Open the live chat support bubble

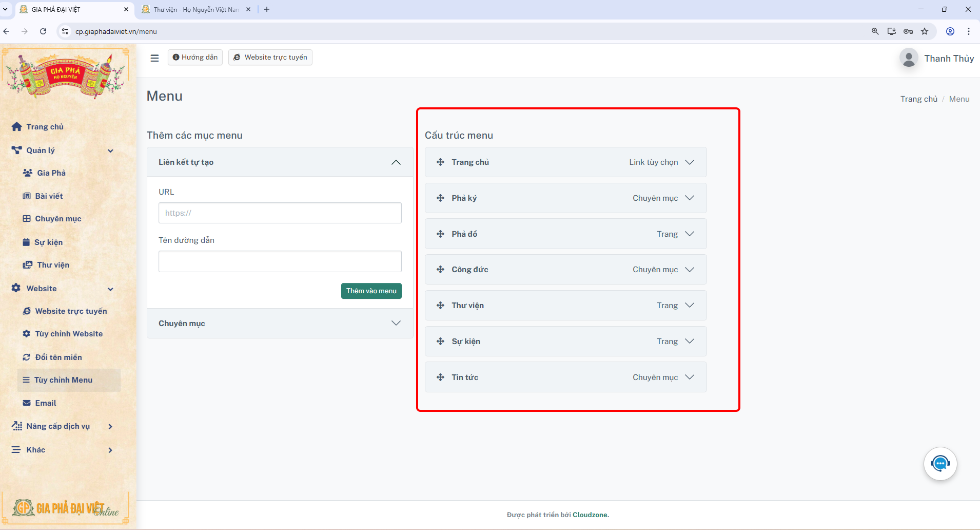(940, 464)
